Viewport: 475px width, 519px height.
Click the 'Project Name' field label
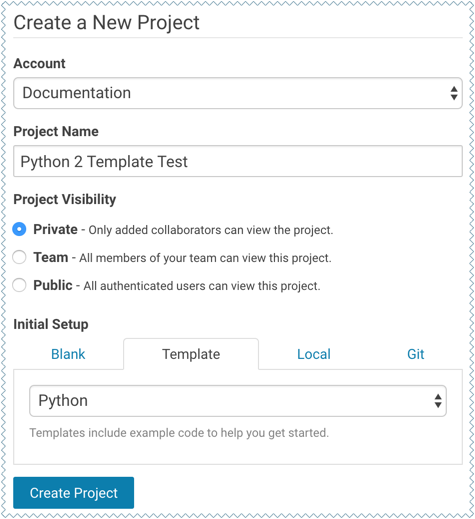pyautogui.click(x=56, y=131)
